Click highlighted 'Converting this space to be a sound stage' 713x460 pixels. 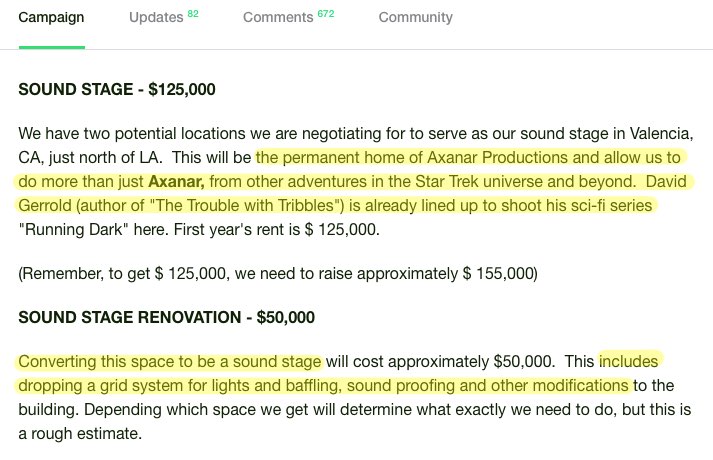coord(170,362)
